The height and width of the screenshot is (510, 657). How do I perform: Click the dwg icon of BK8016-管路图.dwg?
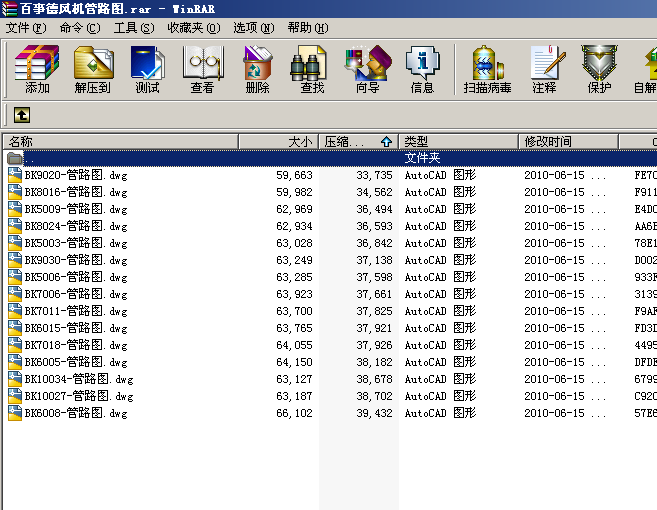[x=15, y=192]
